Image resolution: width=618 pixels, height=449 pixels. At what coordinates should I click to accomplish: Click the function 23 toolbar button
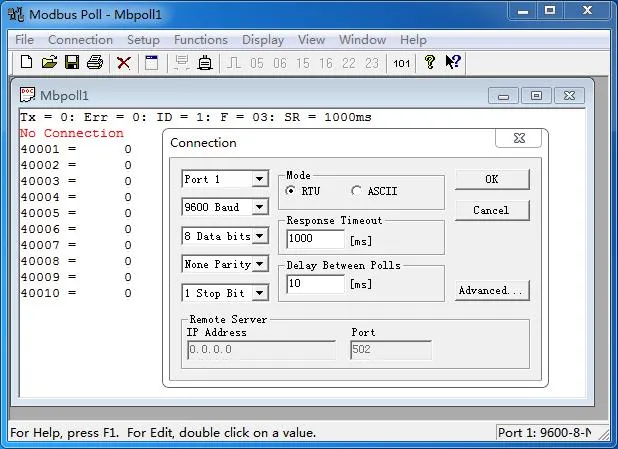(372, 63)
